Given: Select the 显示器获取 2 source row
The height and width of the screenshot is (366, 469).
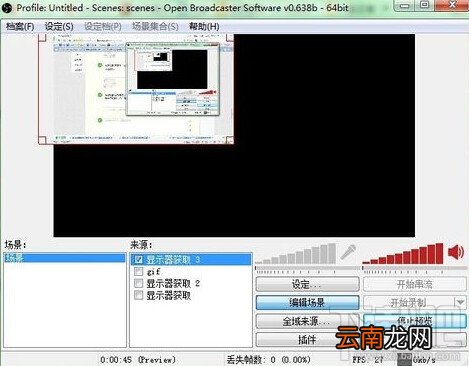Looking at the screenshot, I should [191, 283].
